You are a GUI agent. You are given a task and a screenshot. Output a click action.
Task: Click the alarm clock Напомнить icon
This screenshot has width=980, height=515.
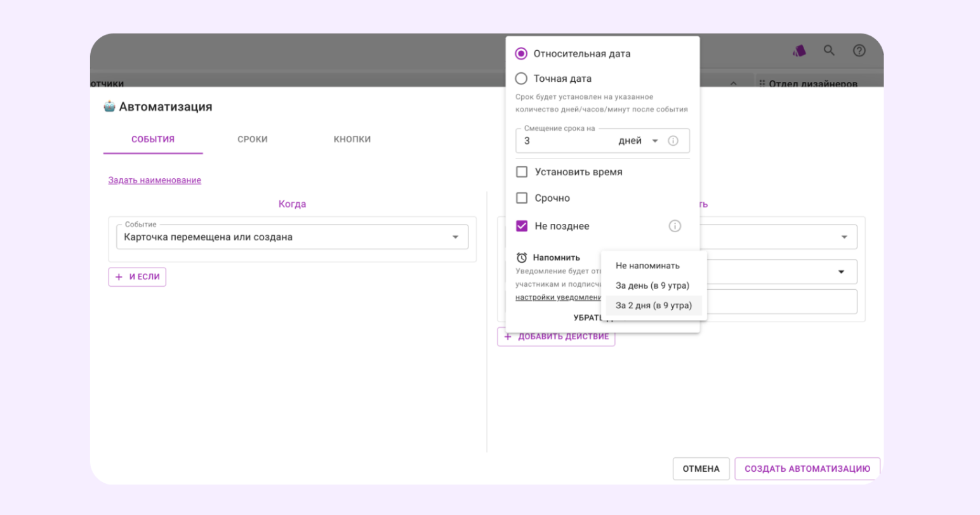tap(522, 257)
